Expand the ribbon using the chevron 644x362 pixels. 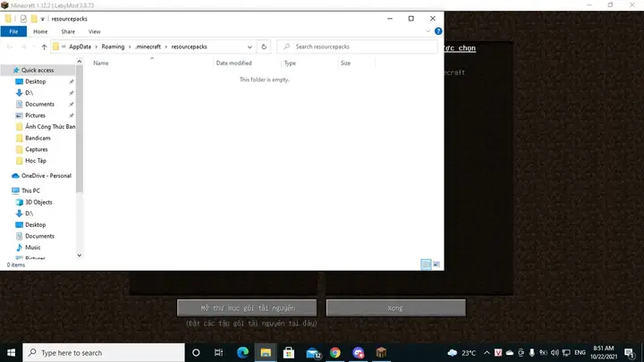point(429,31)
